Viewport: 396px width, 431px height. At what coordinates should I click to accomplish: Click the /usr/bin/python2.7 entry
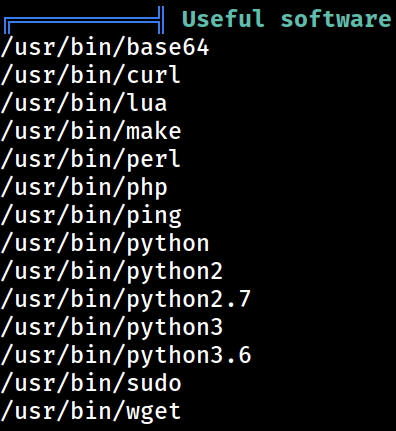126,300
